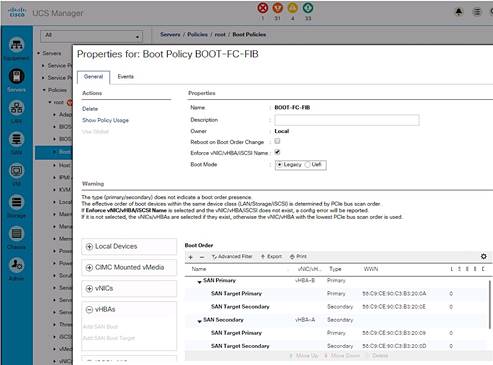Click Show Policy Usage link

point(105,120)
